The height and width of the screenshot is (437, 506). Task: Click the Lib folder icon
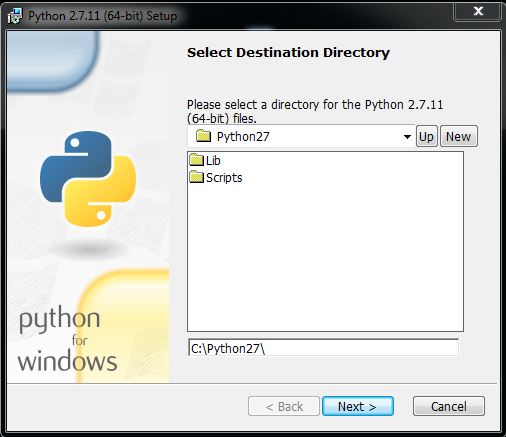pyautogui.click(x=196, y=160)
